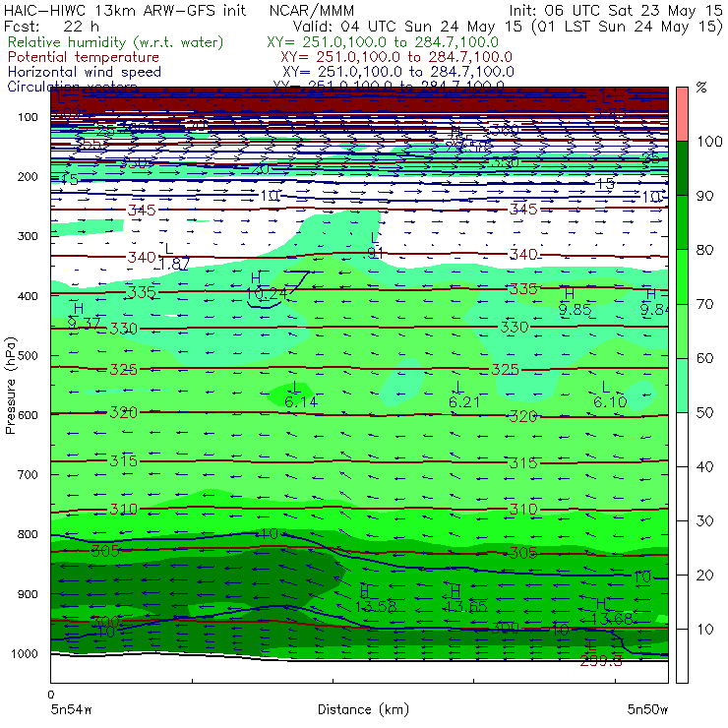Select the '700' pressure axis tick label
The height and width of the screenshot is (728, 728).
tap(28, 475)
